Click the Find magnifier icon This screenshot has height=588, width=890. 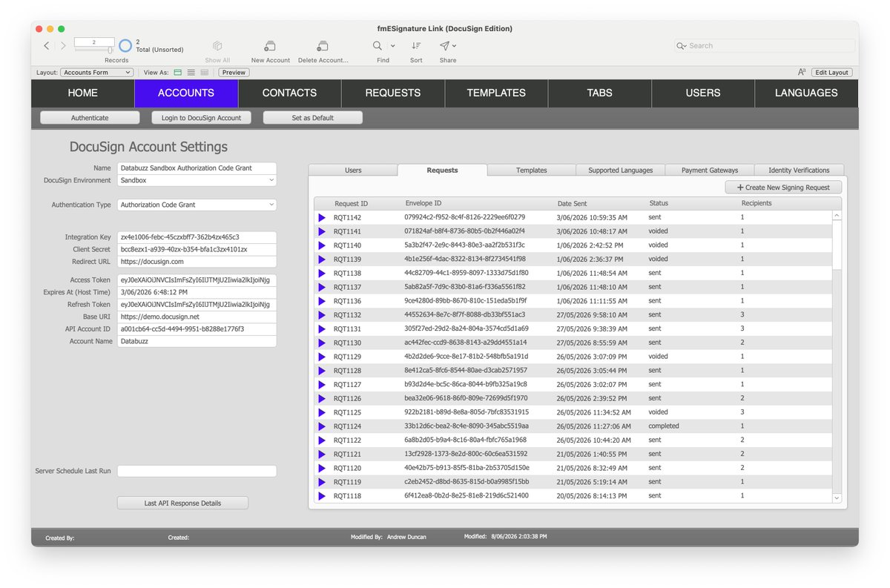378,46
